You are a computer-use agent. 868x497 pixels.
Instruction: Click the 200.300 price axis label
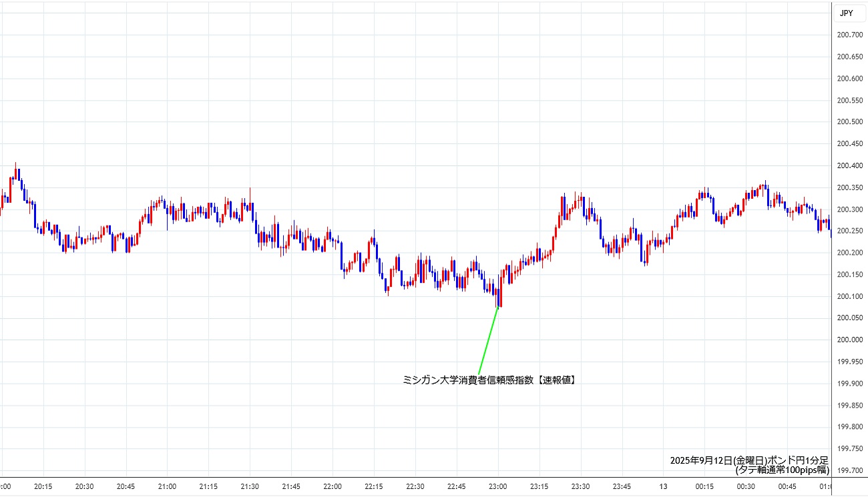click(x=849, y=209)
